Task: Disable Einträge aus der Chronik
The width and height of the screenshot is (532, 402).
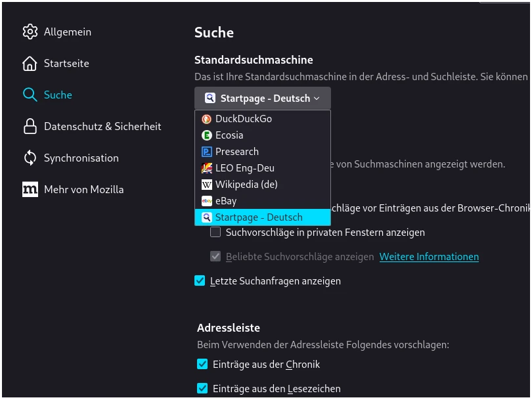Action: [x=202, y=364]
